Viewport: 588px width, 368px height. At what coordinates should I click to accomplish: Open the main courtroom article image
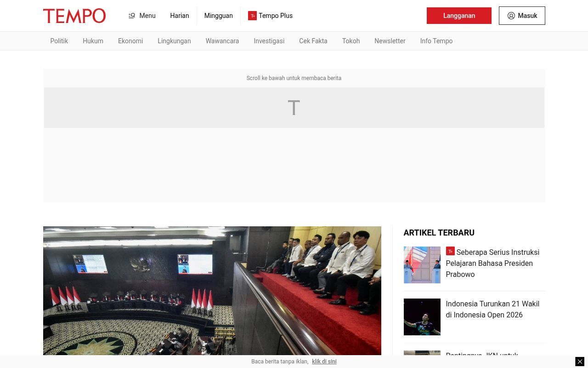[212, 291]
